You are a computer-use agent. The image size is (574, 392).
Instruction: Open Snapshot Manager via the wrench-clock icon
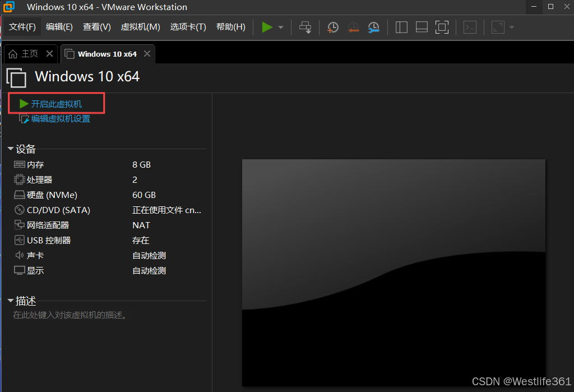click(373, 27)
